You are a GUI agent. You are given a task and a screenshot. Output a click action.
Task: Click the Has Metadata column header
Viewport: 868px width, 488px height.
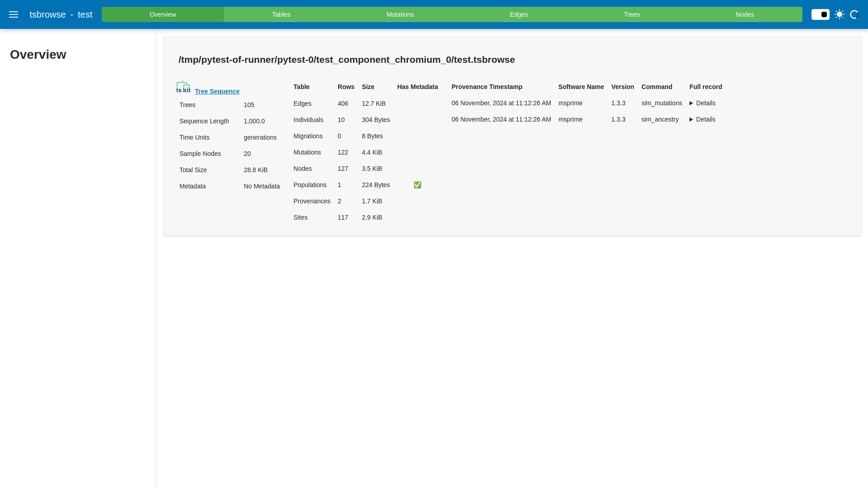[x=417, y=87]
